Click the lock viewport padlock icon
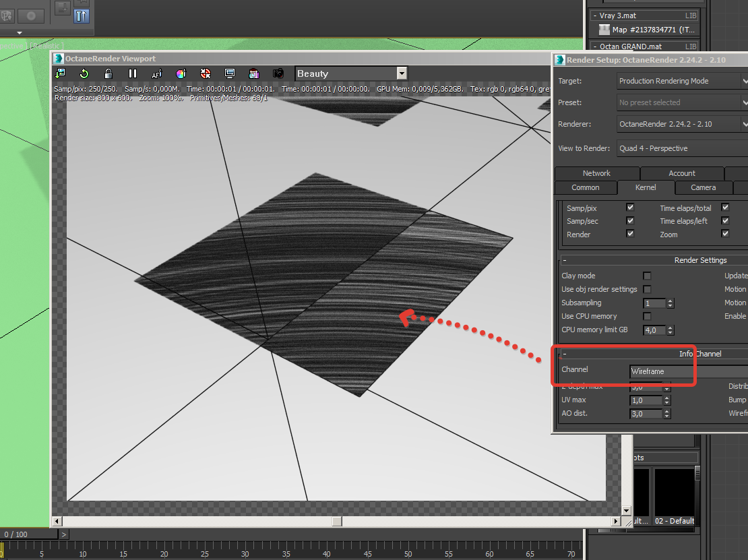Image resolution: width=748 pixels, height=560 pixels. coord(108,73)
